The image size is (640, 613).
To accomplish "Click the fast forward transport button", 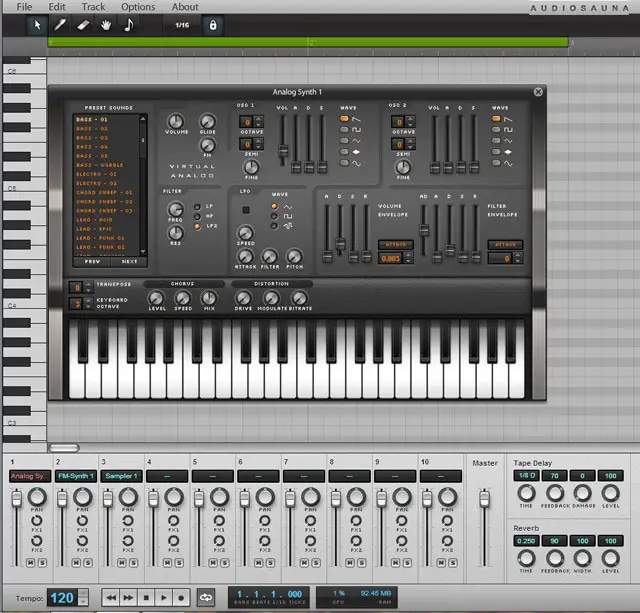I will coord(128,598).
